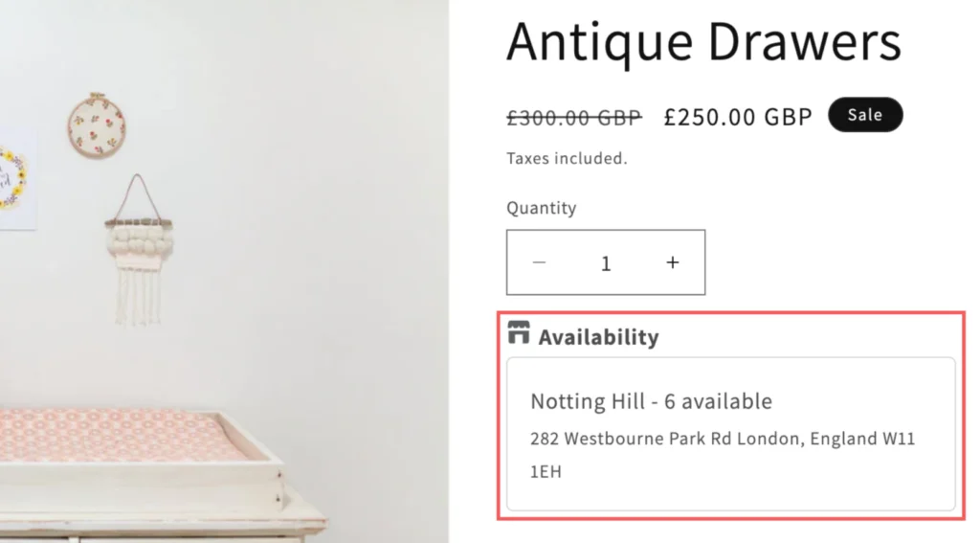Click the floral wreath print in photo

pos(12,179)
